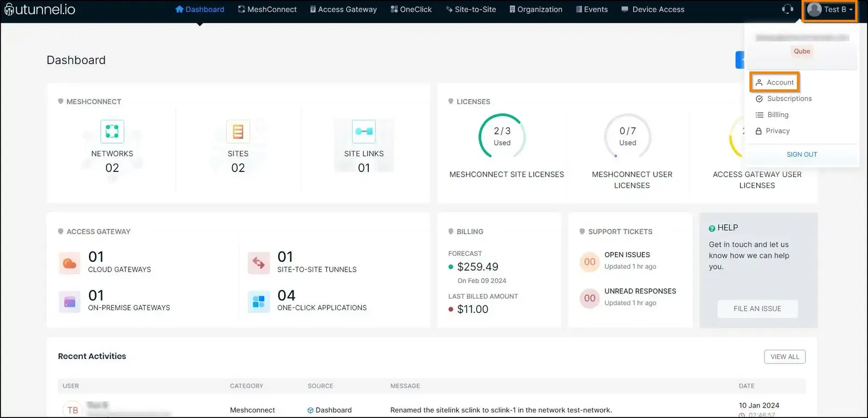Click Sites count 02
Screen dimensions: 868x418
(238, 168)
